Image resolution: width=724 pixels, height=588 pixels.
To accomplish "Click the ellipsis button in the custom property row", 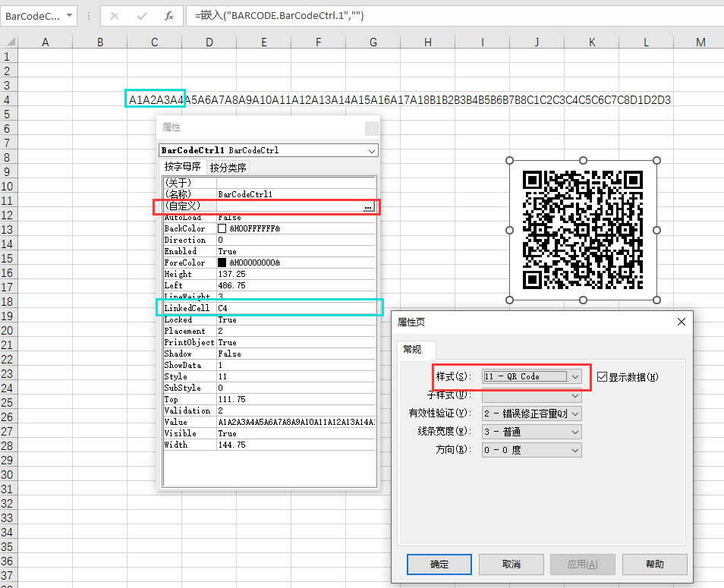I will coord(368,206).
